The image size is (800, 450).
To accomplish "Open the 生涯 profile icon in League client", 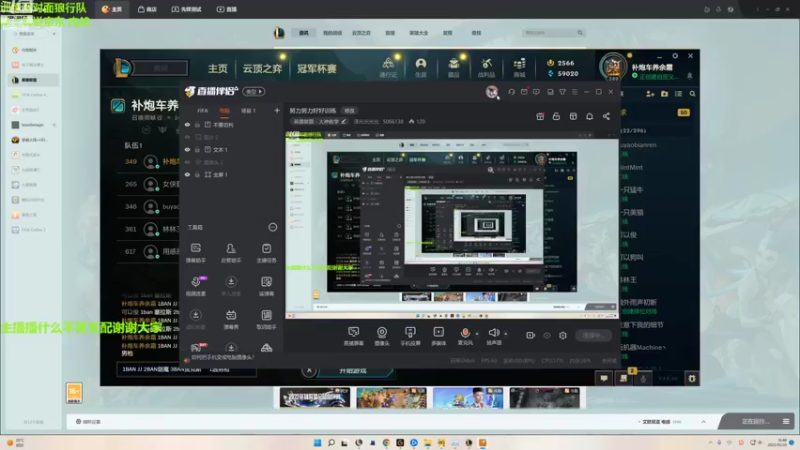I will click(x=420, y=67).
